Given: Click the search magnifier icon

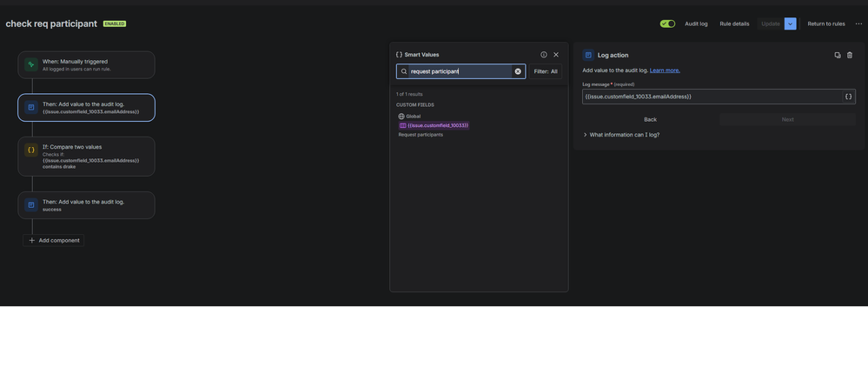Looking at the screenshot, I should coord(404,71).
